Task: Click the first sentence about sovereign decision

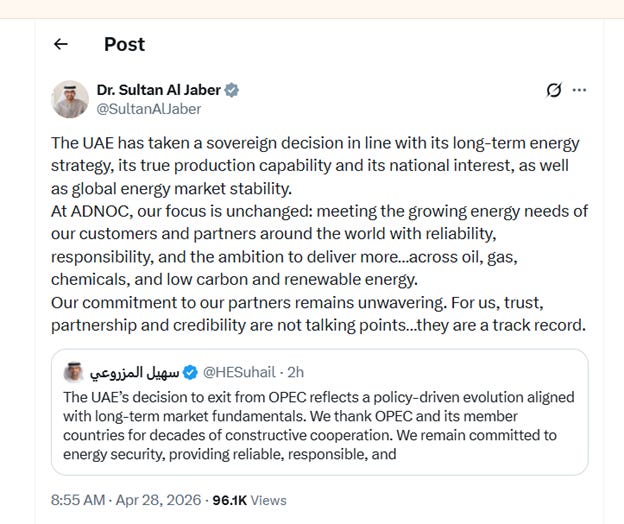Action: [315, 166]
